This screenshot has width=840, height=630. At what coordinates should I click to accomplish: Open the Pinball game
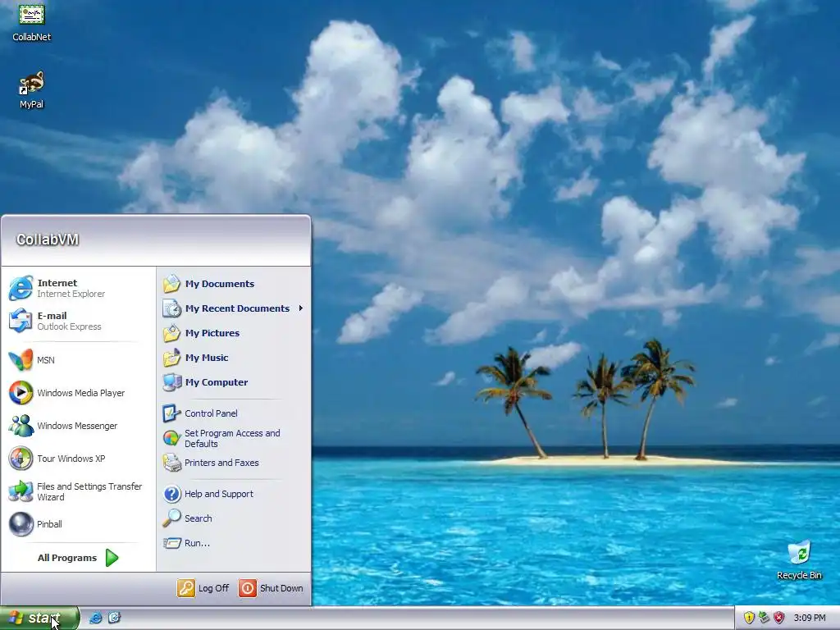coord(78,524)
